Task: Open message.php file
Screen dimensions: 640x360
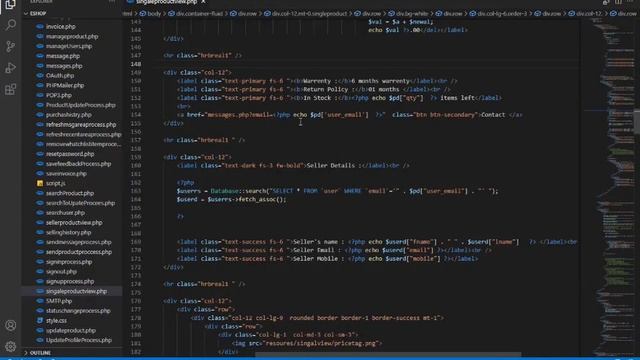Action: (62, 56)
